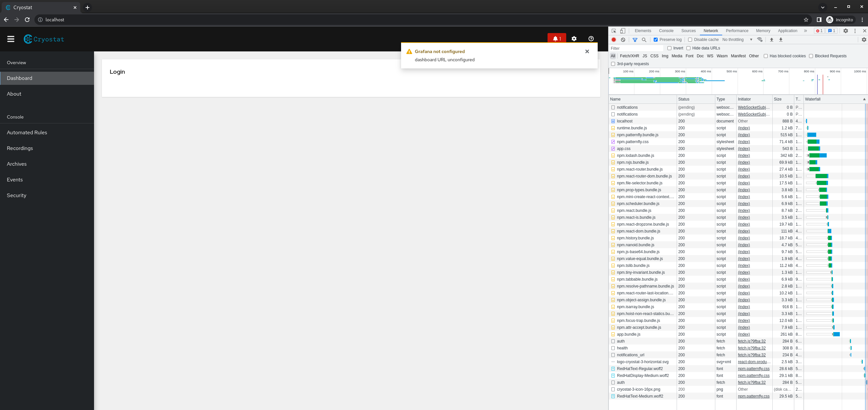This screenshot has height=410, width=868.
Task: Expand more DevTools tabs chevron
Action: pos(805,31)
